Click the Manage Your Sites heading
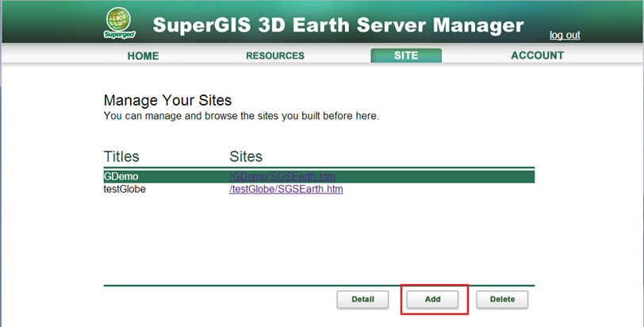The image size is (644, 327). click(167, 100)
